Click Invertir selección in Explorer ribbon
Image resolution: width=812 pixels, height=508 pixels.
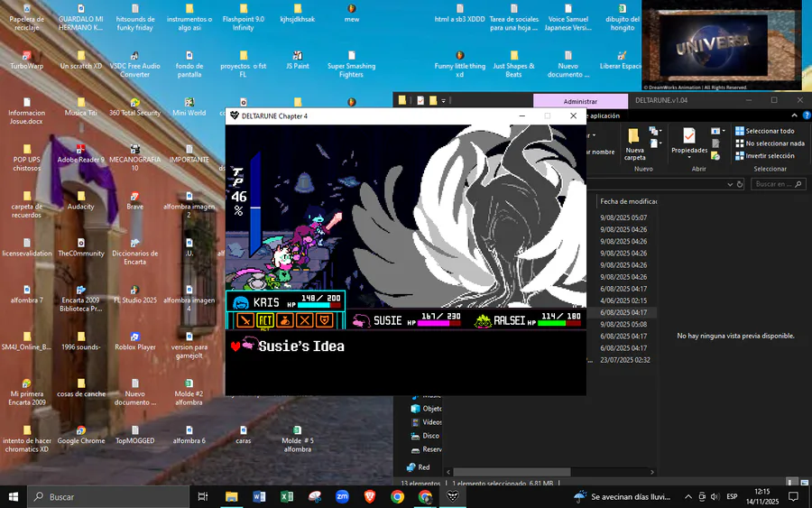point(764,156)
